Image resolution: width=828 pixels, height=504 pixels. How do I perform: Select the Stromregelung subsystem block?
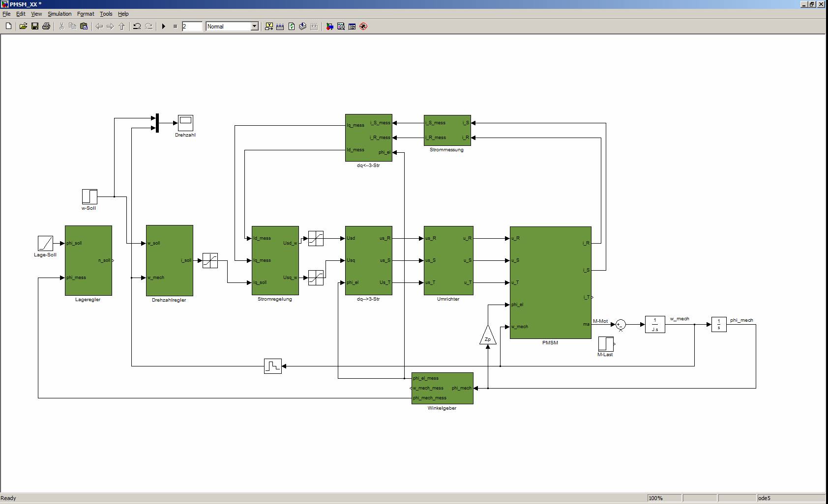[275, 260]
